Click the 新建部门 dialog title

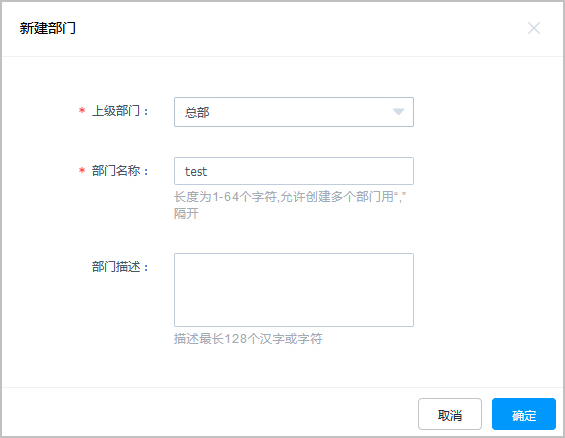(x=48, y=28)
